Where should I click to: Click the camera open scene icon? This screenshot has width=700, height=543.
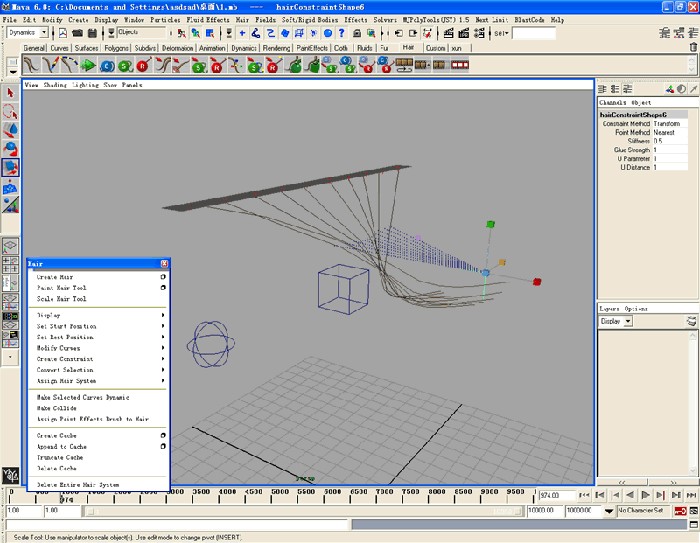pyautogui.click(x=78, y=33)
